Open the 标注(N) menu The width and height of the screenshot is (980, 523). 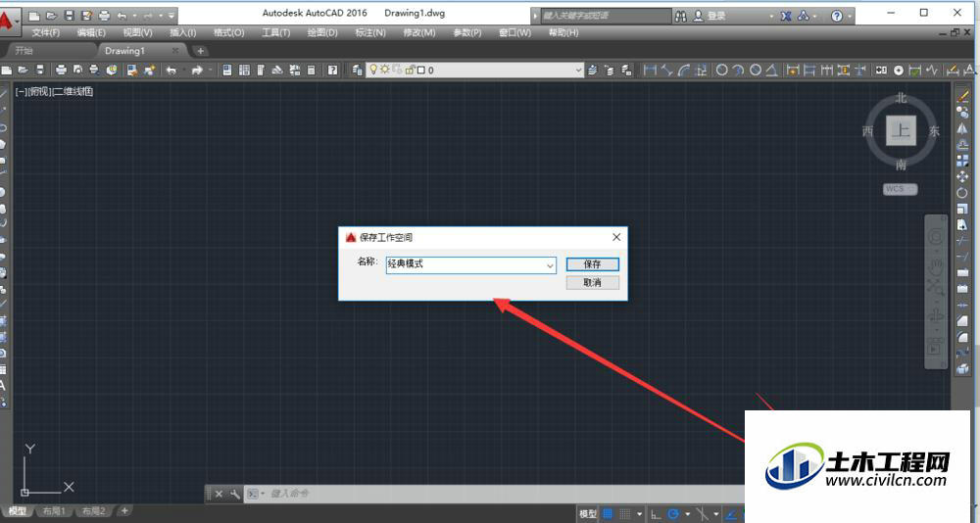[x=370, y=32]
